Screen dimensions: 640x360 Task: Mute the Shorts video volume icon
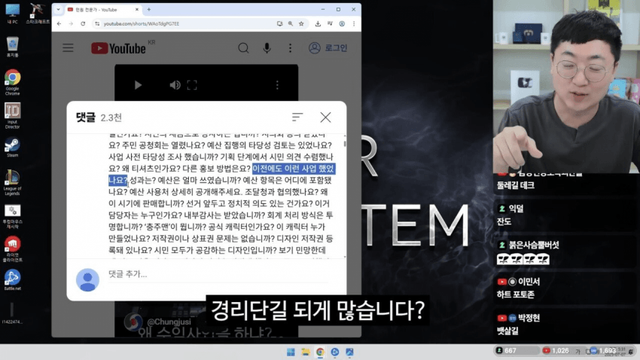pyautogui.click(x=175, y=85)
